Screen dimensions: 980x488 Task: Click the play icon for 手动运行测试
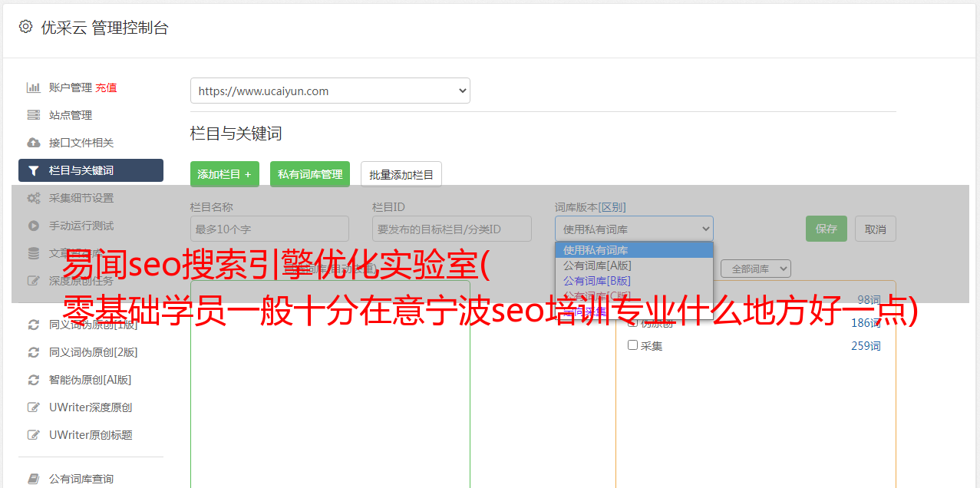pos(33,226)
